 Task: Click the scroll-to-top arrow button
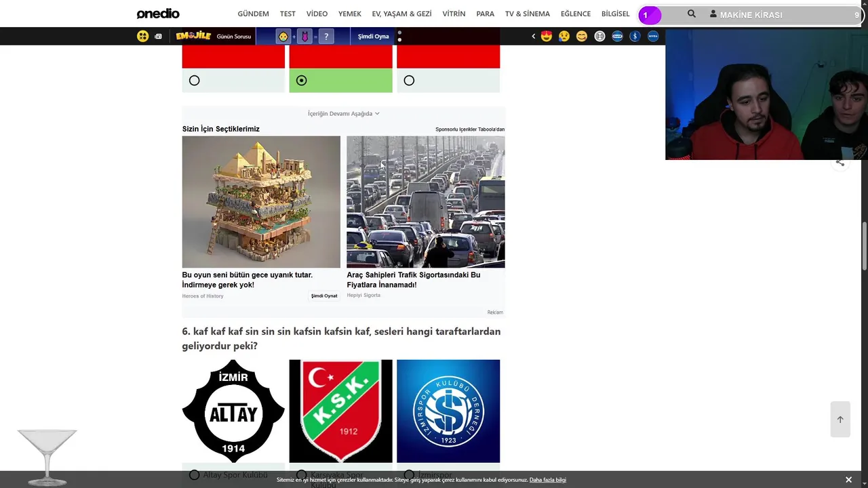[x=840, y=420]
